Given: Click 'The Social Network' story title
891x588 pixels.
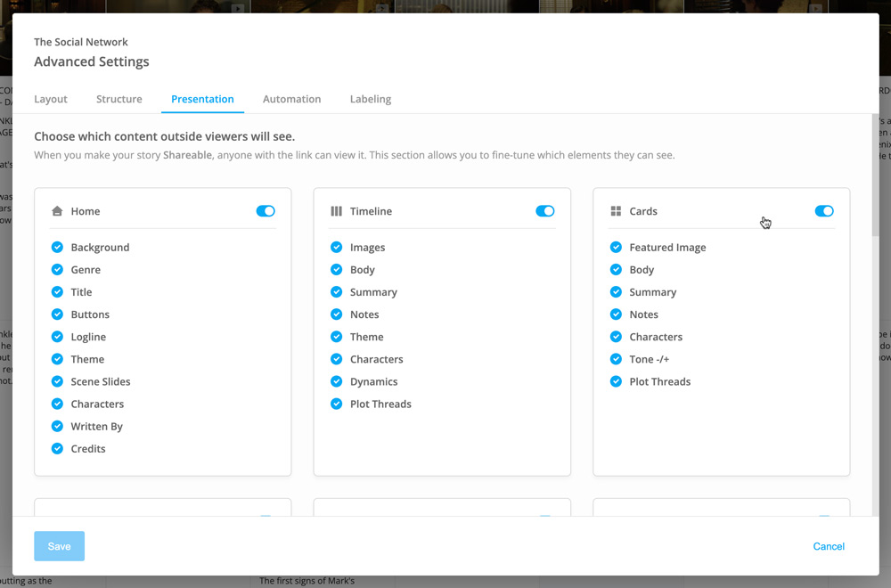Looking at the screenshot, I should click(x=81, y=42).
